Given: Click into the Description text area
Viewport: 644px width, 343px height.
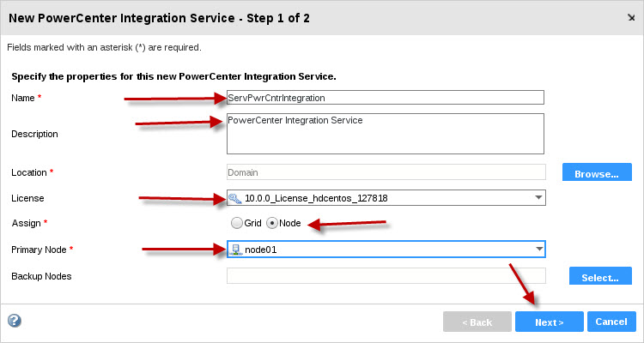Looking at the screenshot, I should coord(386,134).
